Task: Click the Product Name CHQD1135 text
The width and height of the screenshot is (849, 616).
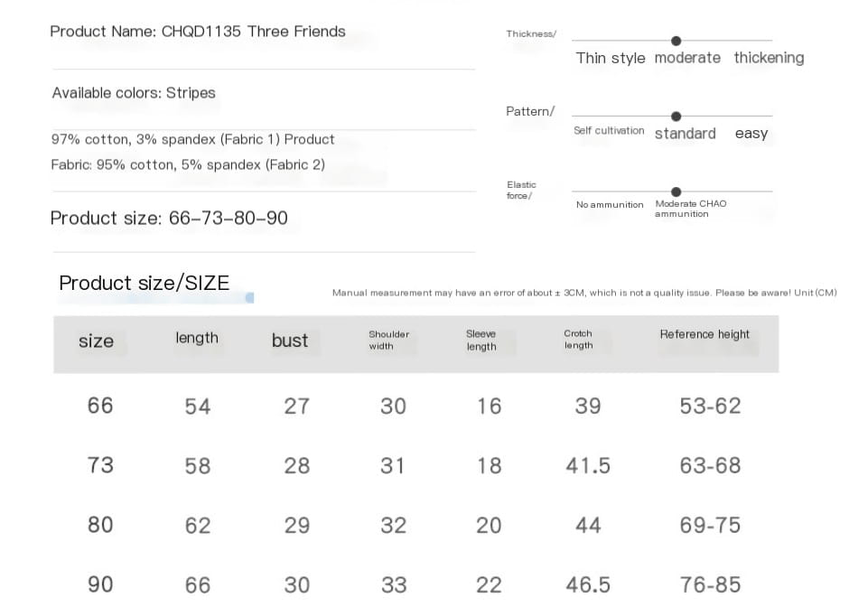Action: coord(198,32)
